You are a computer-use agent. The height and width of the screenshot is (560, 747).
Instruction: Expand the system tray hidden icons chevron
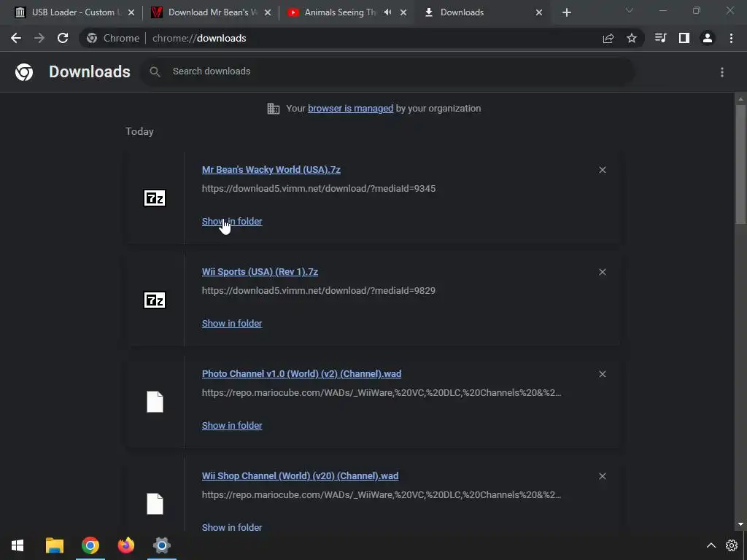[711, 545]
